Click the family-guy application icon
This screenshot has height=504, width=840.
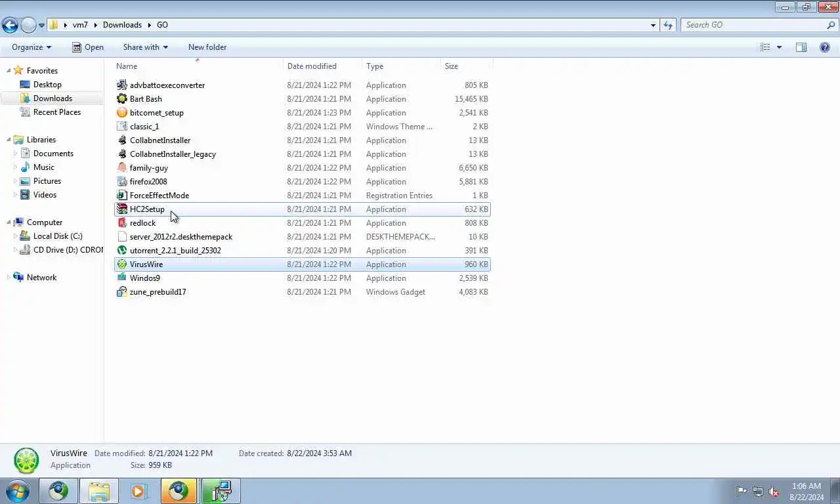tap(121, 168)
